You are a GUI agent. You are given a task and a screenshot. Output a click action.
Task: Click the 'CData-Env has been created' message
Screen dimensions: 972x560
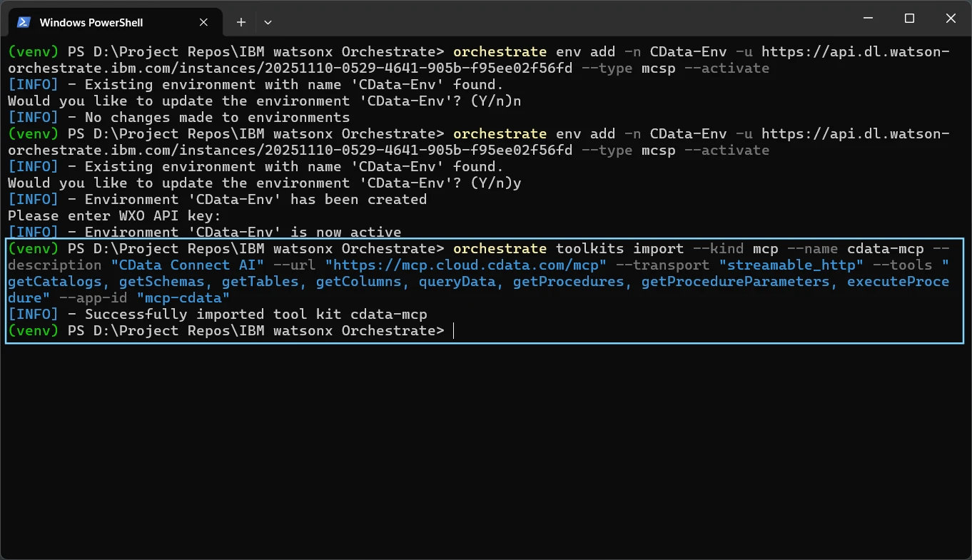[255, 200]
